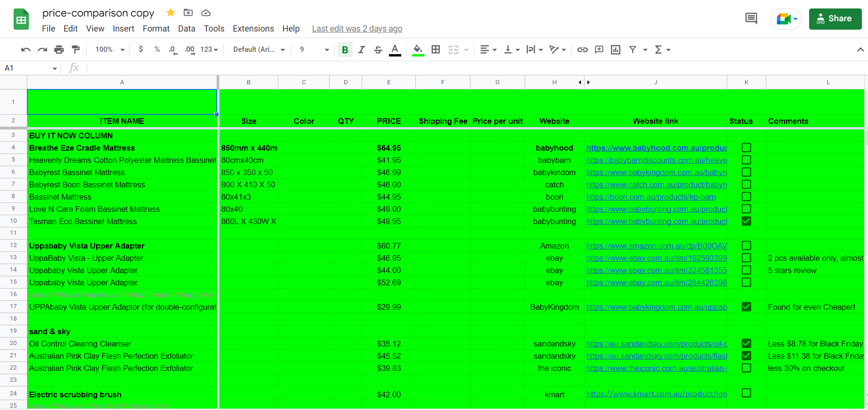Check status box for Breathe Eze Cradle Mattress
Viewport: 868px width, 410px height.
pos(746,148)
